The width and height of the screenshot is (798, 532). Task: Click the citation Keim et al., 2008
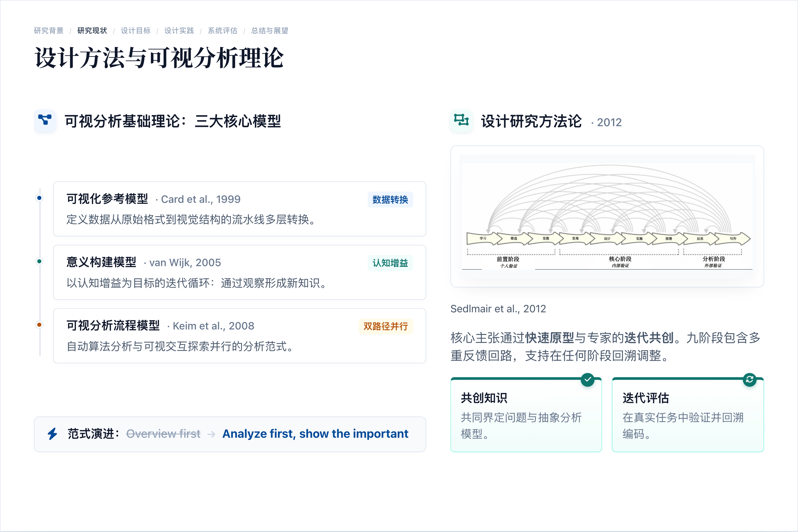213,326
